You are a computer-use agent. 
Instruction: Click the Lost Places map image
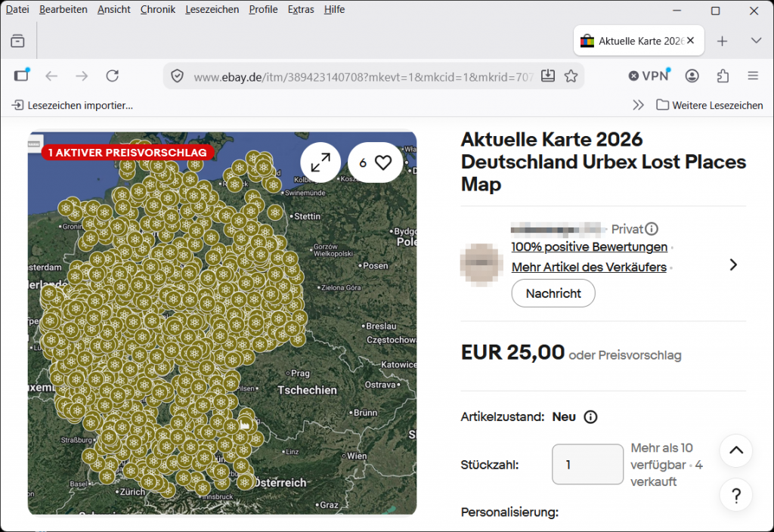[x=222, y=323]
